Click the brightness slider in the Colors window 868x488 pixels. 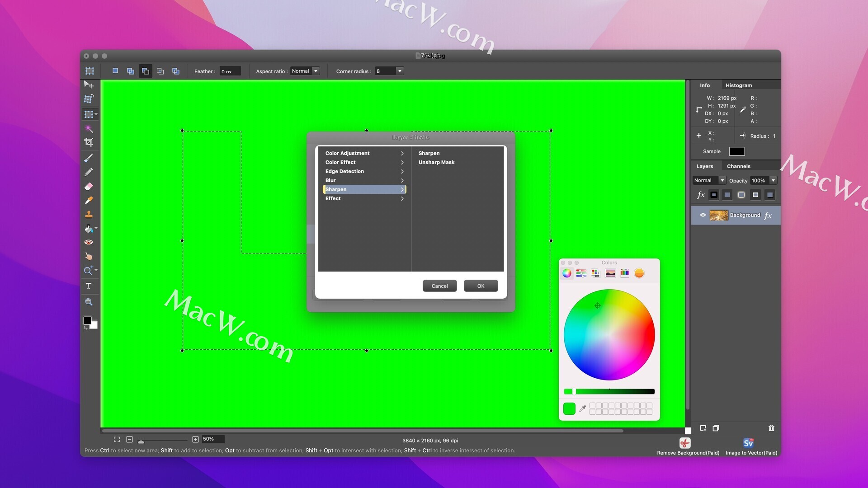(x=609, y=391)
